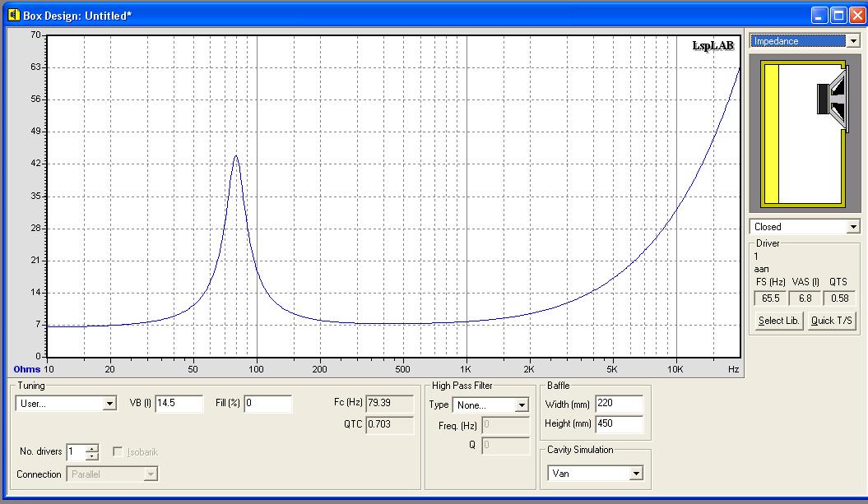This screenshot has width=868, height=504.
Task: Click the No. drivers number field
Action: point(76,452)
